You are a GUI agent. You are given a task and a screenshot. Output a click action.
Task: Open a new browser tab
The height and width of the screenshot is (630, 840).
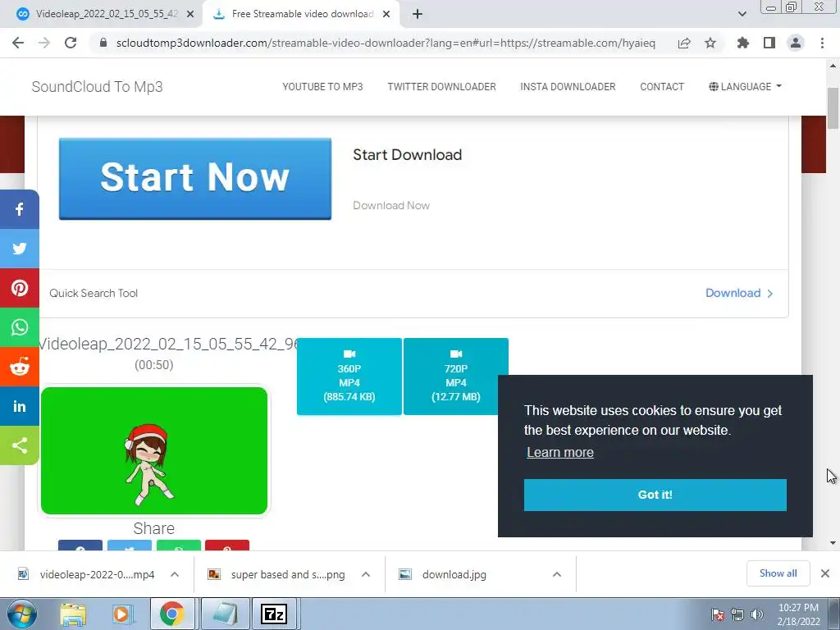tap(418, 14)
